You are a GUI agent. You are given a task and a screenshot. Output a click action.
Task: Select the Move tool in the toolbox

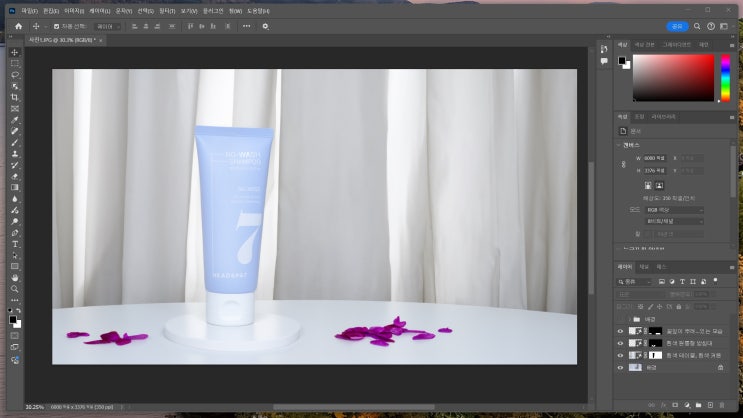tap(15, 52)
